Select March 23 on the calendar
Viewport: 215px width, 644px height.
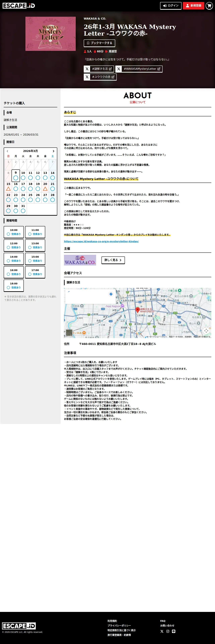coord(16,198)
